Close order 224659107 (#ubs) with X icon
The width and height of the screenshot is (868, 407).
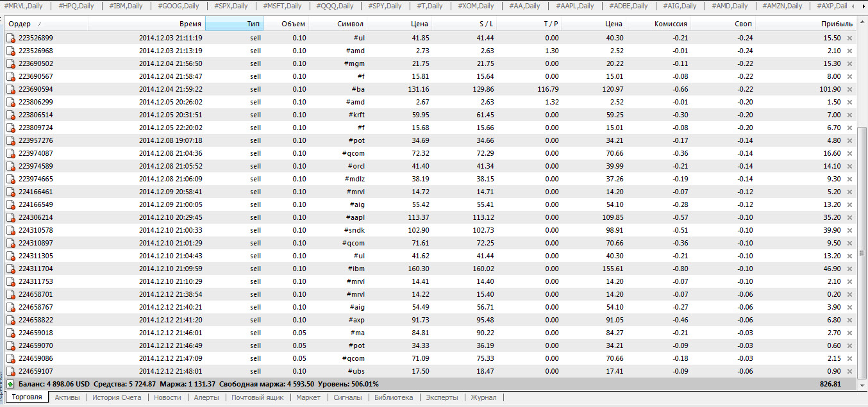coord(850,371)
